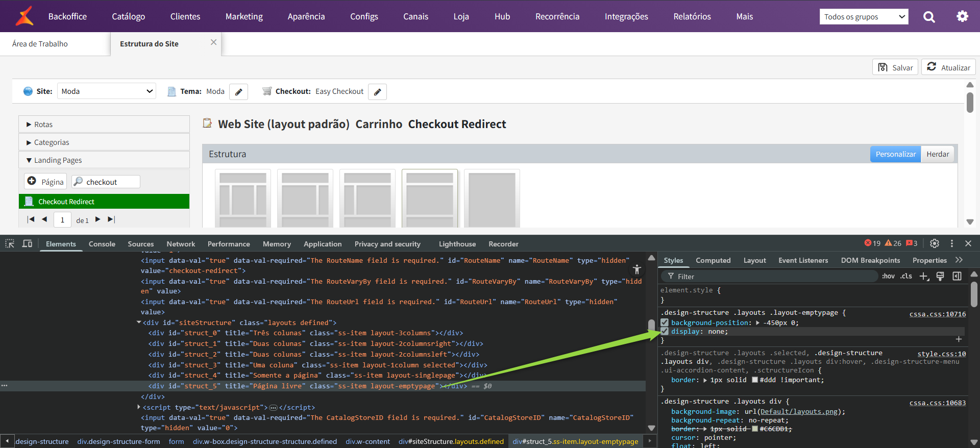Image resolution: width=980 pixels, height=448 pixels.
Task: Select the blank empty-page layout thumbnail
Action: coord(492,198)
